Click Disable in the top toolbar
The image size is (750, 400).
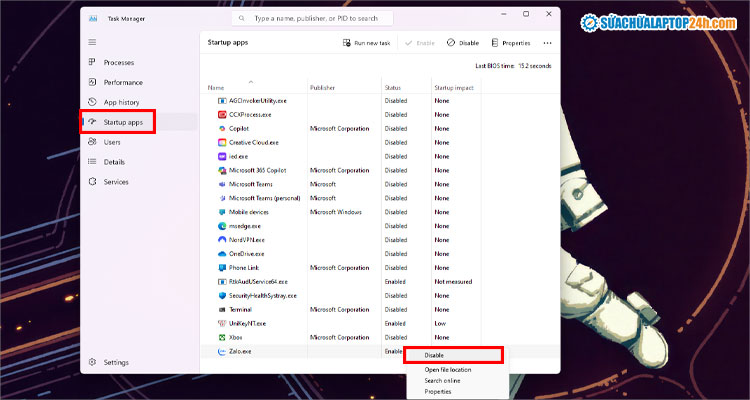pos(463,43)
